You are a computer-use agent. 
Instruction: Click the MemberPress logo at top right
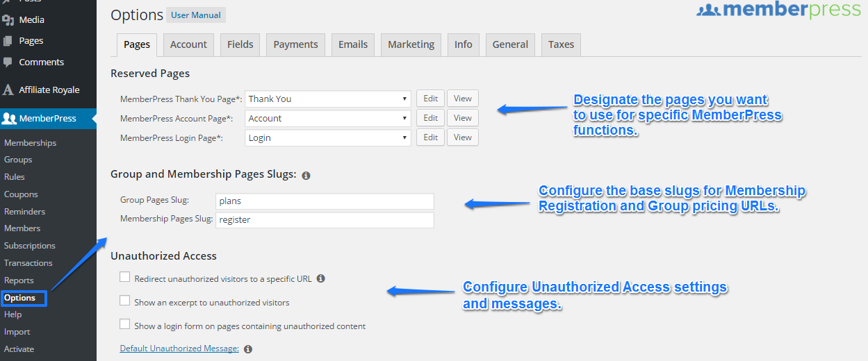[778, 10]
